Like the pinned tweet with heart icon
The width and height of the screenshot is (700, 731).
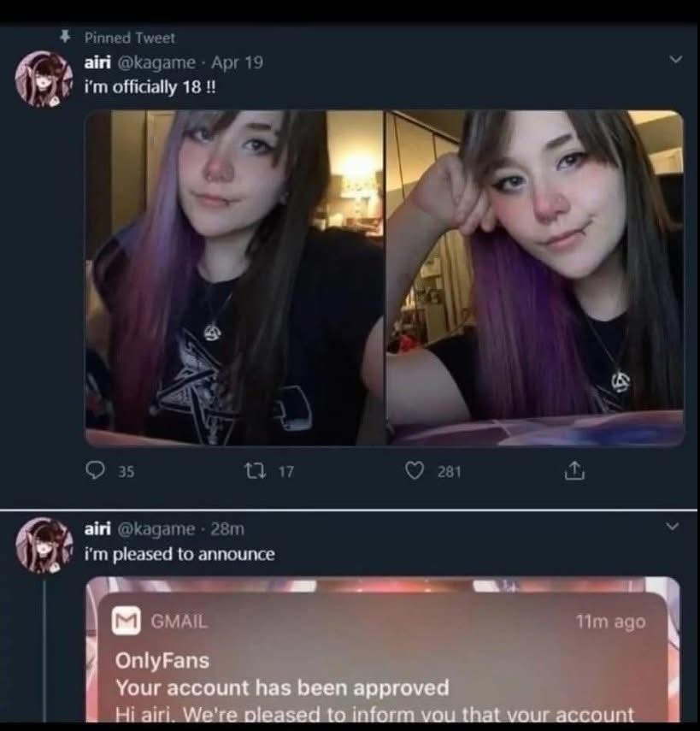[x=415, y=471]
